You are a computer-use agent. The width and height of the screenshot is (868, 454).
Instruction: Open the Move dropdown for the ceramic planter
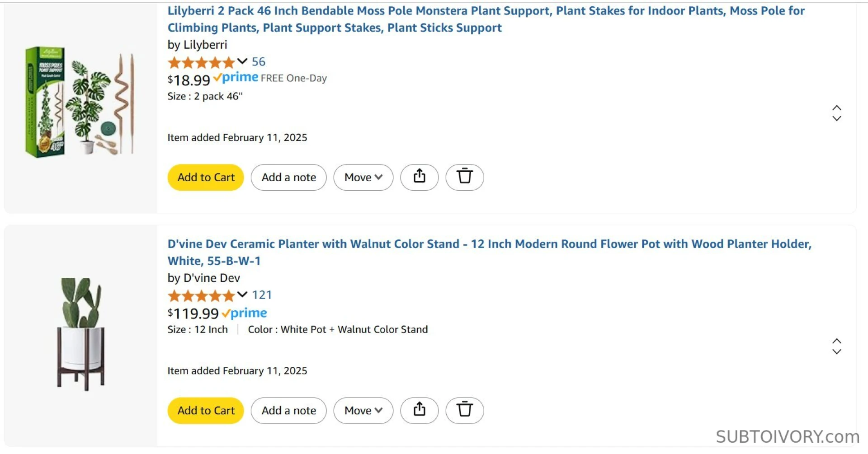click(x=363, y=410)
